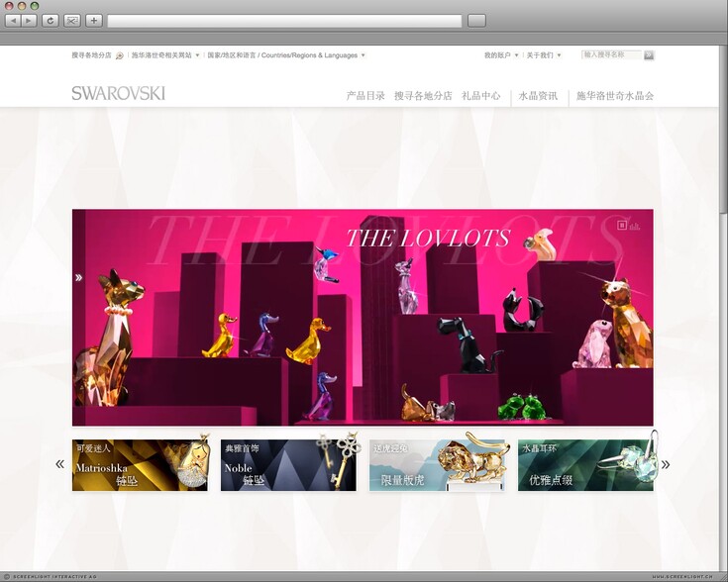Open the bookmarks toolbar icon
The height and width of the screenshot is (582, 728).
pyautogui.click(x=72, y=21)
